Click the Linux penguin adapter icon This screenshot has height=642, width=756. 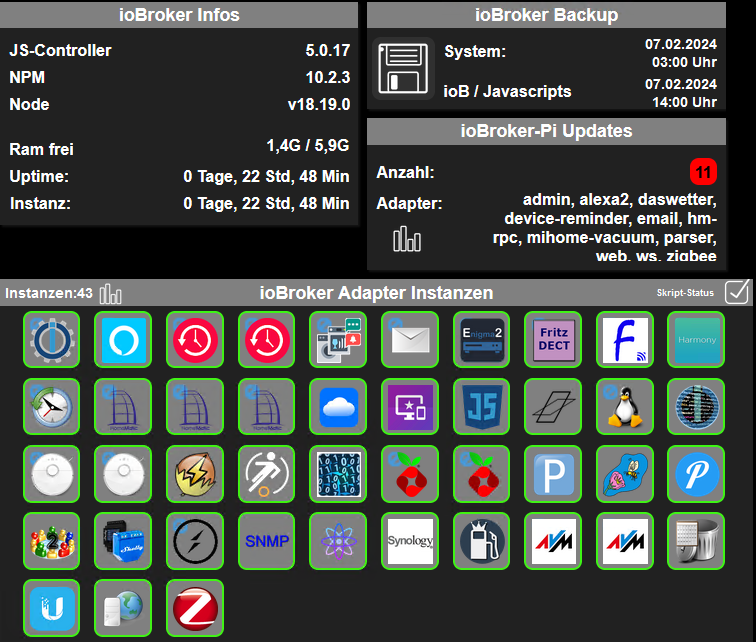[x=624, y=407]
